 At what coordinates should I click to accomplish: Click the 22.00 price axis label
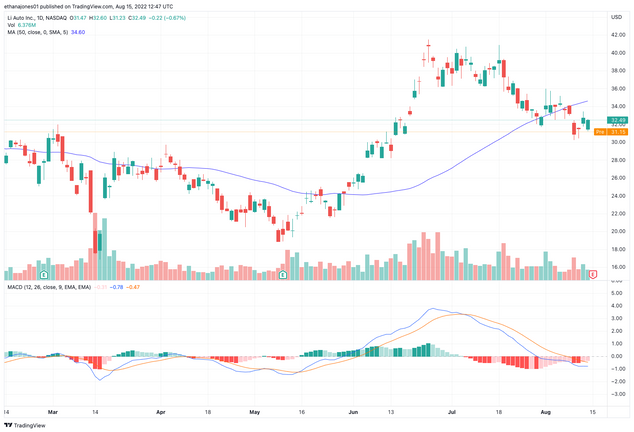click(x=618, y=214)
